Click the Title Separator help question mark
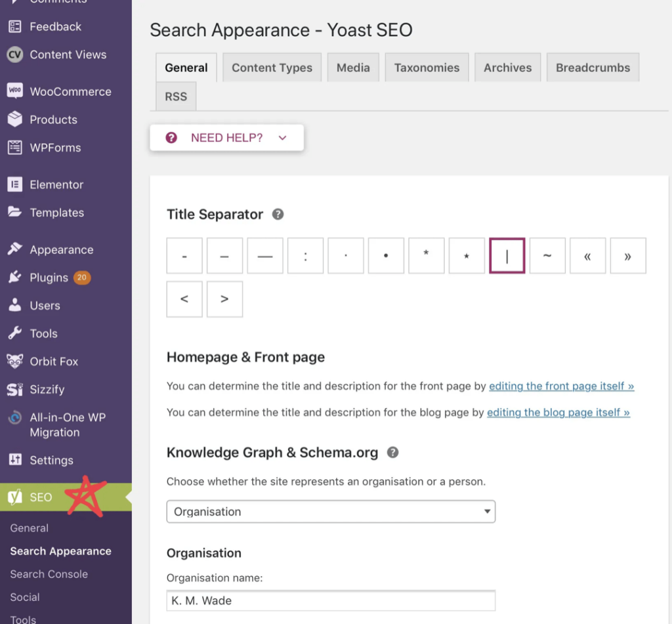 [276, 214]
